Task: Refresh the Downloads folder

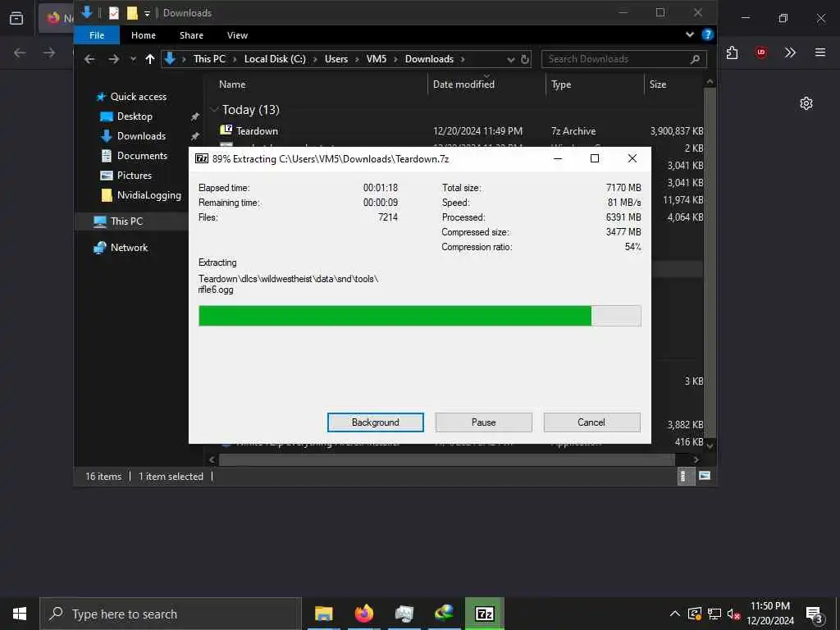Action: (x=525, y=59)
